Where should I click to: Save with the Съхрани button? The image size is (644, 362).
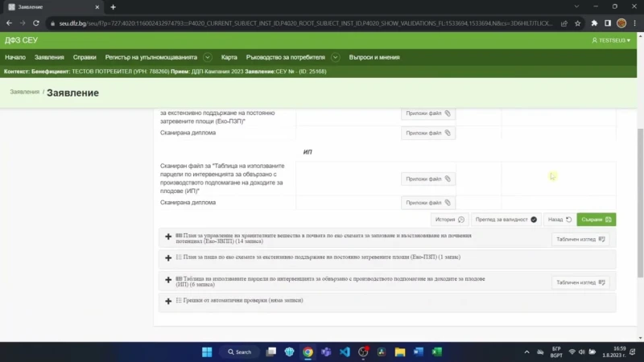click(596, 220)
